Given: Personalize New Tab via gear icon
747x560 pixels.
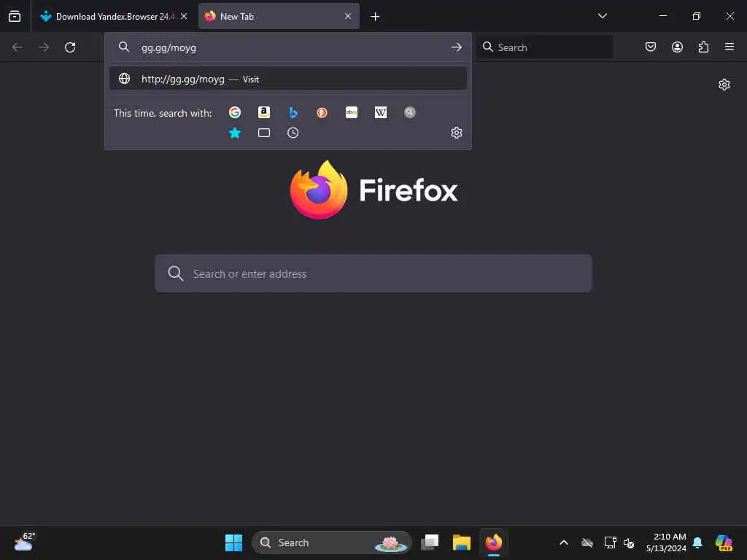Looking at the screenshot, I should (x=724, y=85).
